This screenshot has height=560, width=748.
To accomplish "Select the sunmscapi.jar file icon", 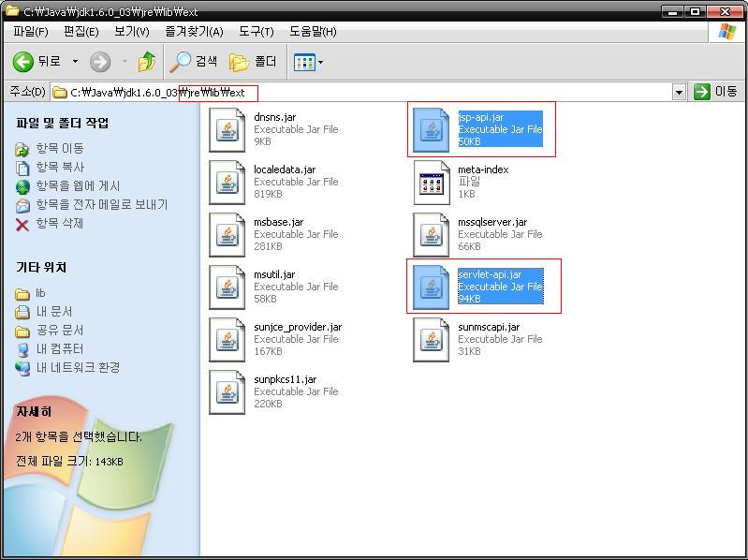I will click(x=432, y=340).
